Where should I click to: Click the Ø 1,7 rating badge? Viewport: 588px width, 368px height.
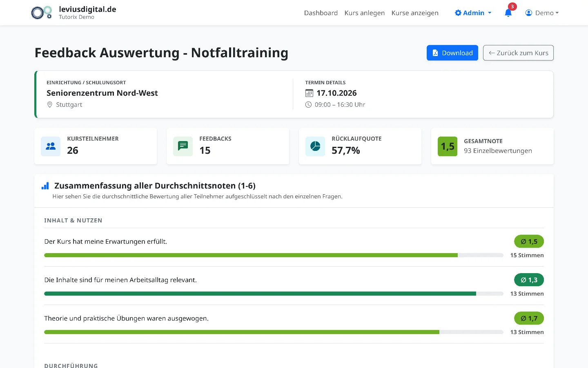[x=529, y=318]
